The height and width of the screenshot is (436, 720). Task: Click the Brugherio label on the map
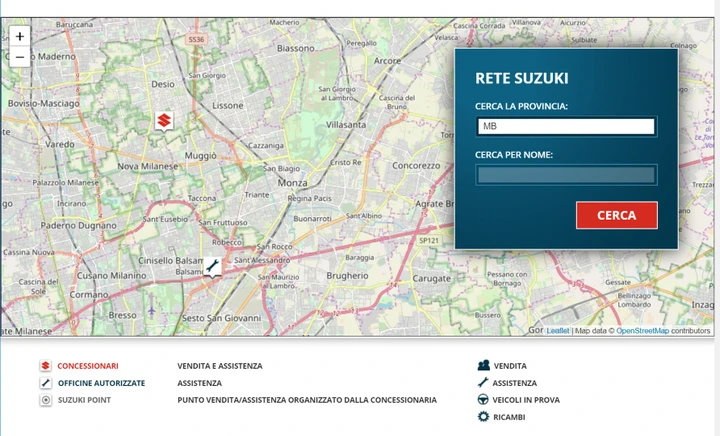pos(347,276)
